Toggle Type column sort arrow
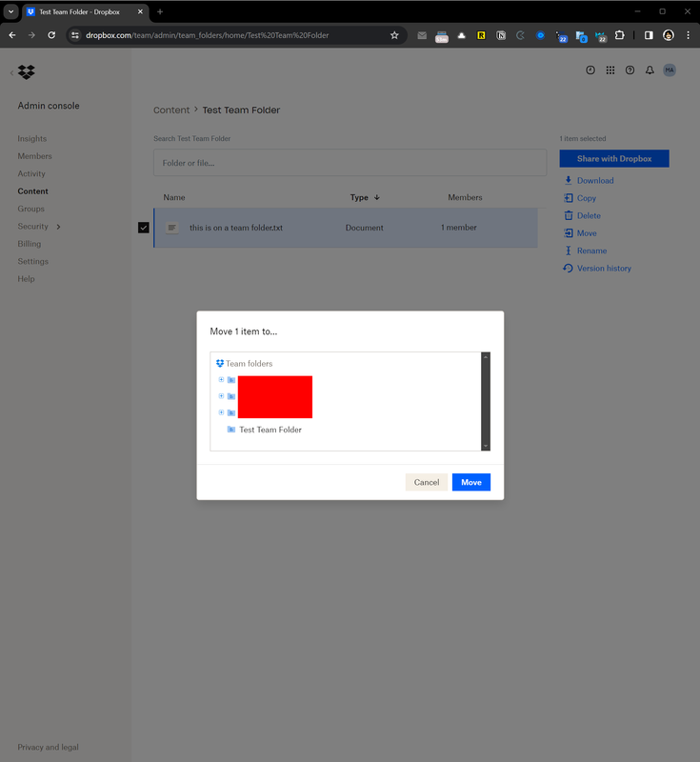This screenshot has height=762, width=700. coord(377,197)
